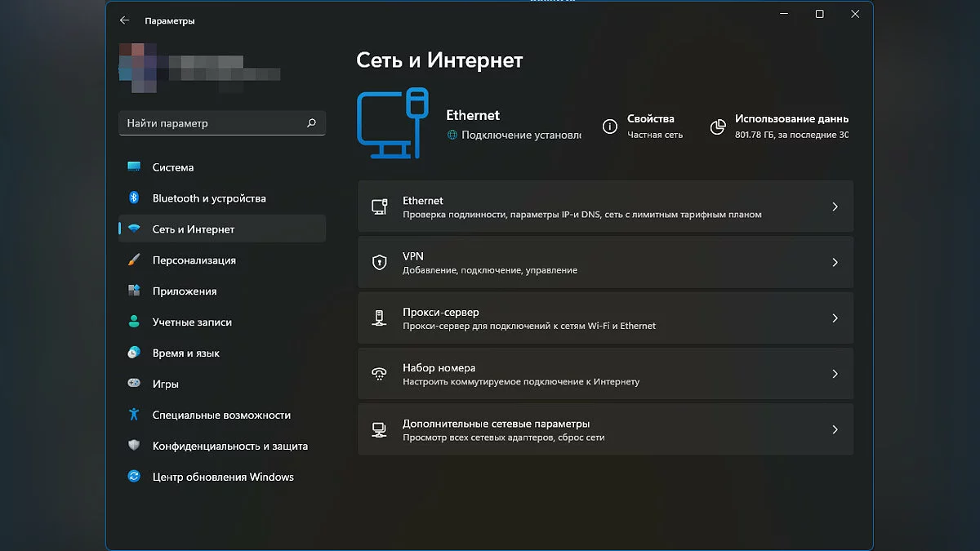Go to Bluetooth и устройства
The image size is (980, 551).
click(x=222, y=198)
